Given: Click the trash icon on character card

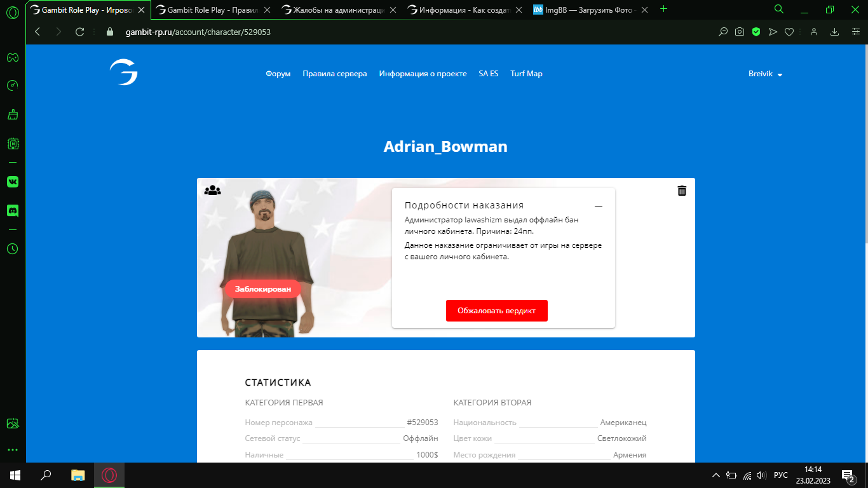Looking at the screenshot, I should click(x=682, y=191).
